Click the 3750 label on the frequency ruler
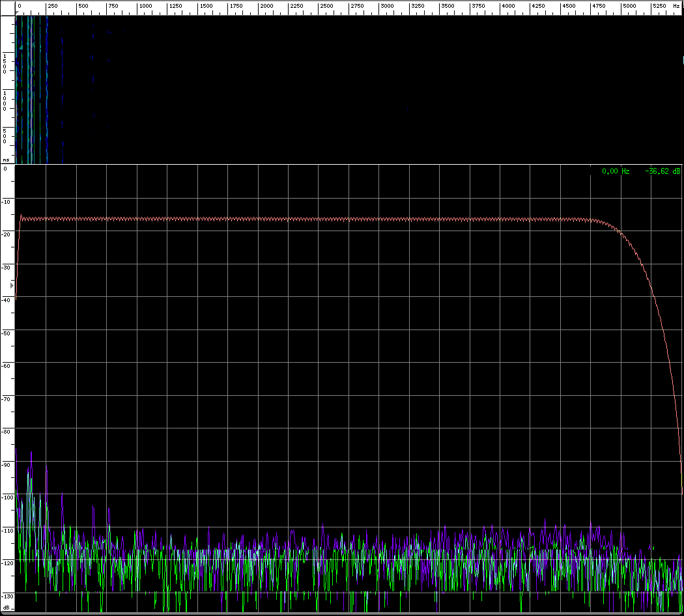 pos(478,6)
